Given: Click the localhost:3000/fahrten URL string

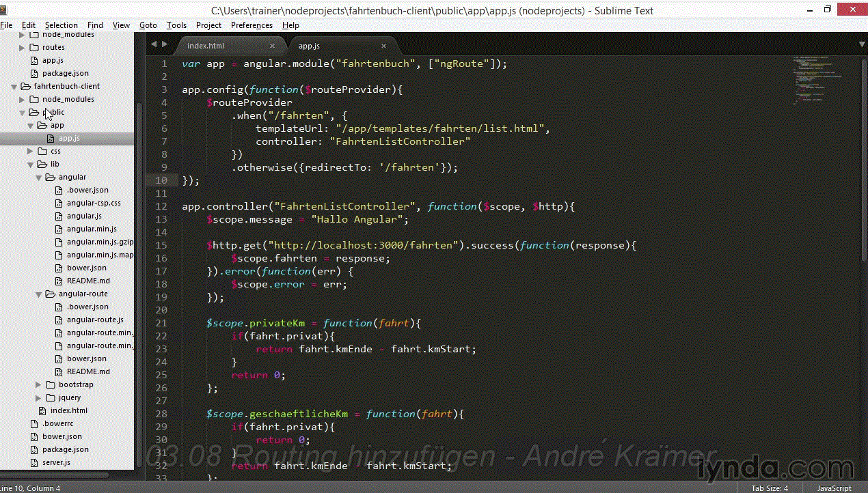Looking at the screenshot, I should click(364, 245).
